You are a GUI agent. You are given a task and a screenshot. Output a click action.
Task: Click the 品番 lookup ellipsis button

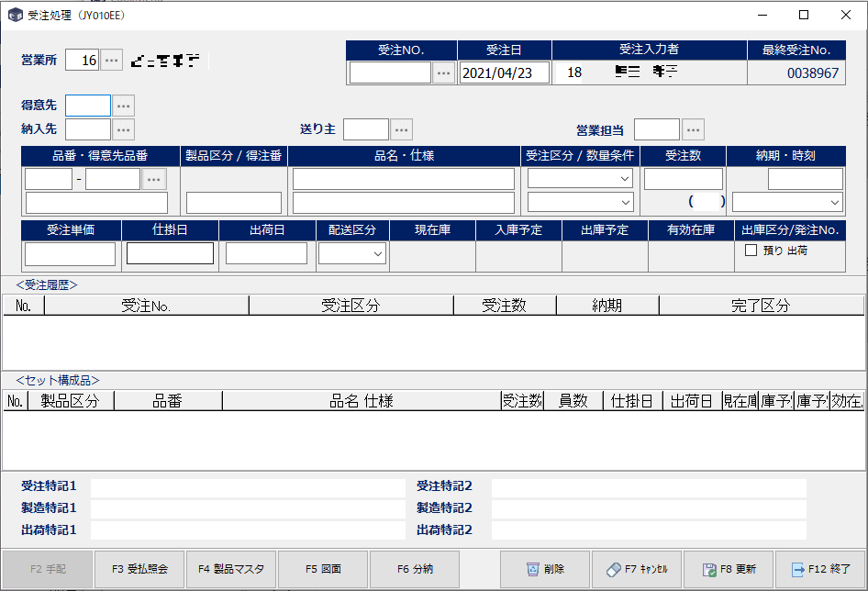pos(154,179)
